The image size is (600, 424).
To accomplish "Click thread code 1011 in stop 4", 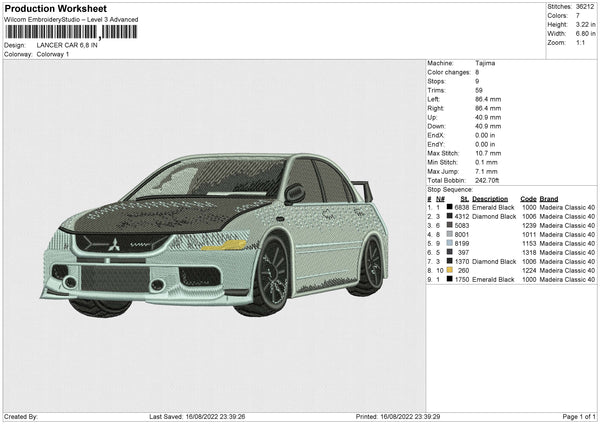I will (x=529, y=235).
